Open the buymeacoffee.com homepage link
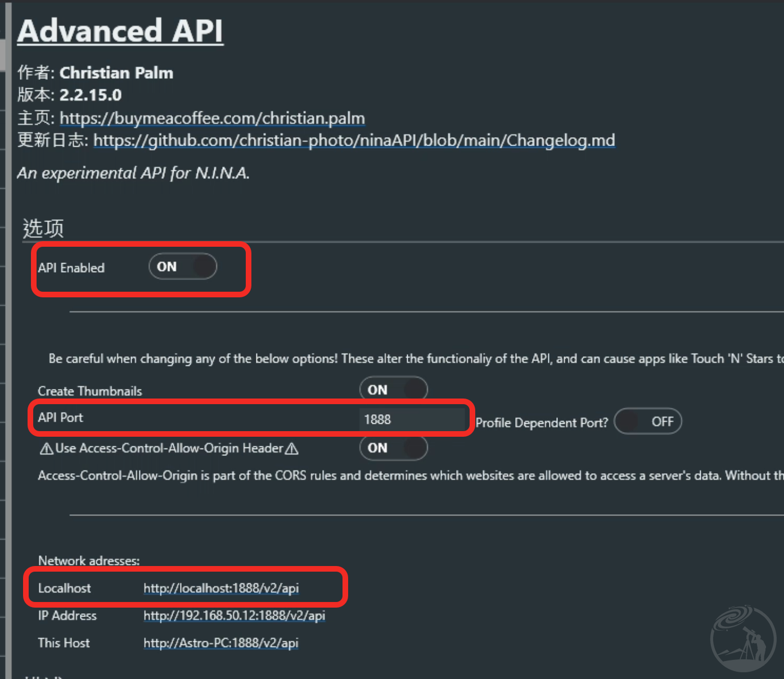The image size is (784, 679). coord(212,118)
